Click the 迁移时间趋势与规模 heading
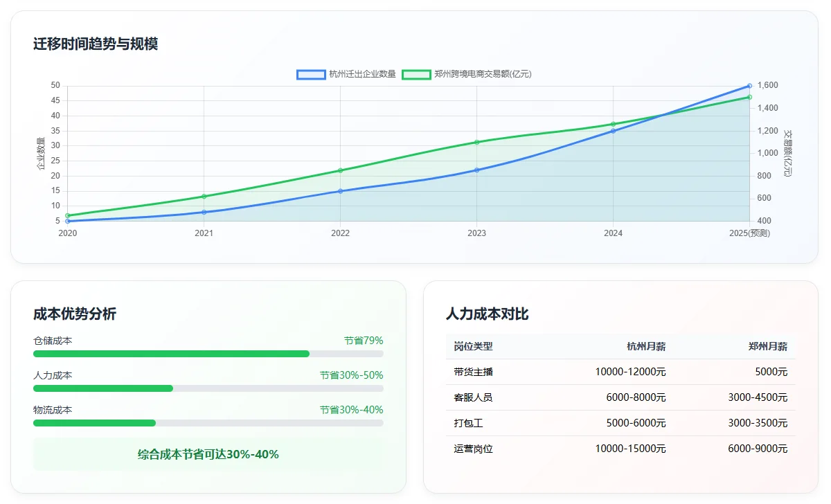Screen dimensions: 831x504 click(96, 44)
